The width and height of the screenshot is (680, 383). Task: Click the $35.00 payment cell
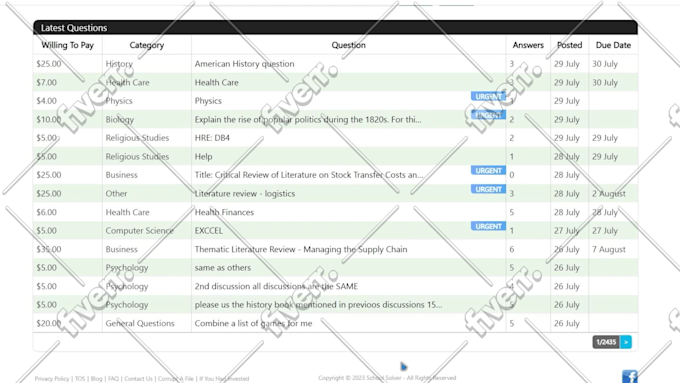click(49, 249)
